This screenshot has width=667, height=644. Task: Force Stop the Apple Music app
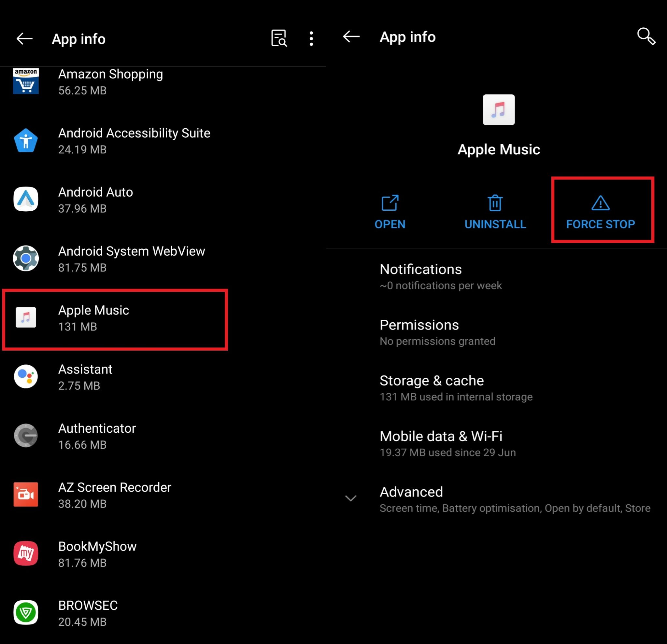(x=600, y=211)
